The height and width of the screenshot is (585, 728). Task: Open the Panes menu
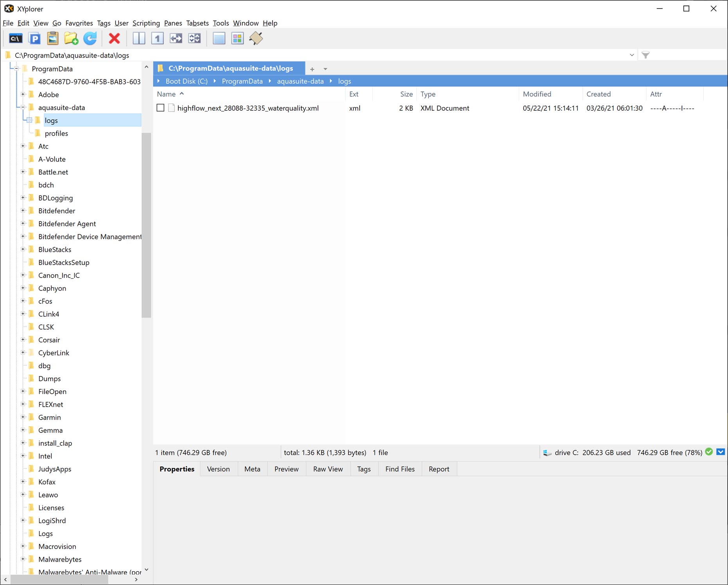click(x=173, y=23)
